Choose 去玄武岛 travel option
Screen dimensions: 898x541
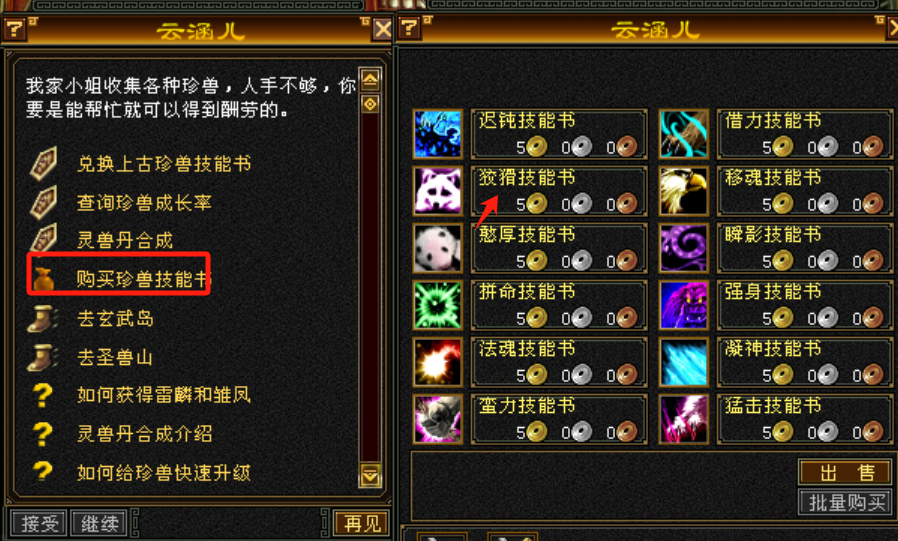pos(115,318)
